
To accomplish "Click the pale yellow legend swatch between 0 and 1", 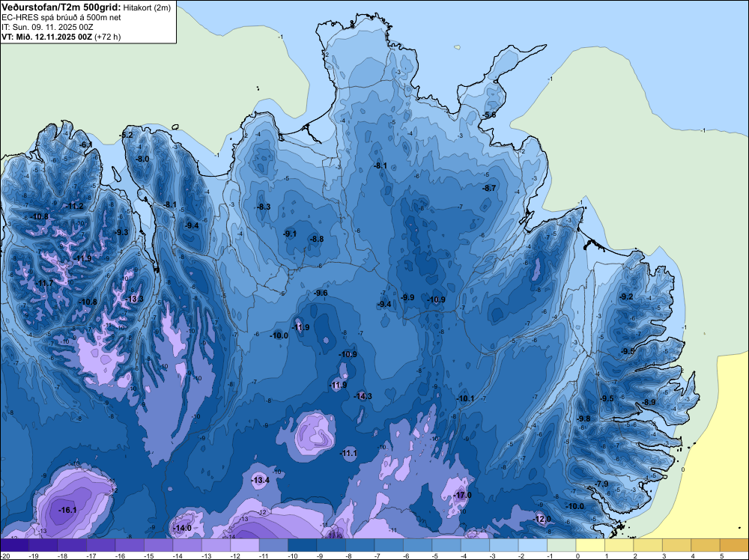I will (590, 545).
